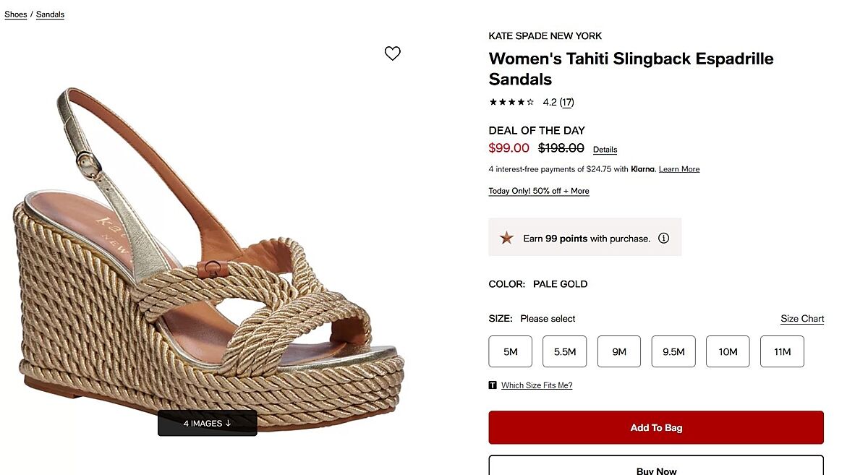
Task: Select size 5.5M
Action: (x=565, y=351)
